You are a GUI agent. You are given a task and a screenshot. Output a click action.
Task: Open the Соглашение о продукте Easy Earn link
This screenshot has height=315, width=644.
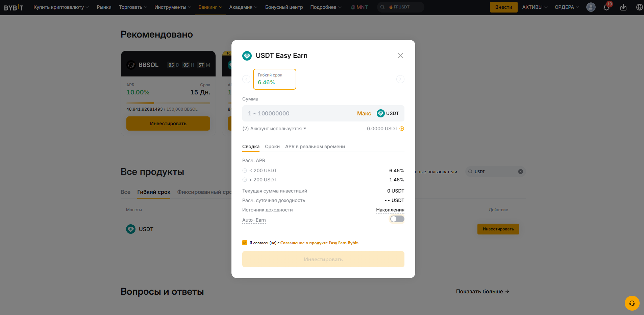(319, 243)
